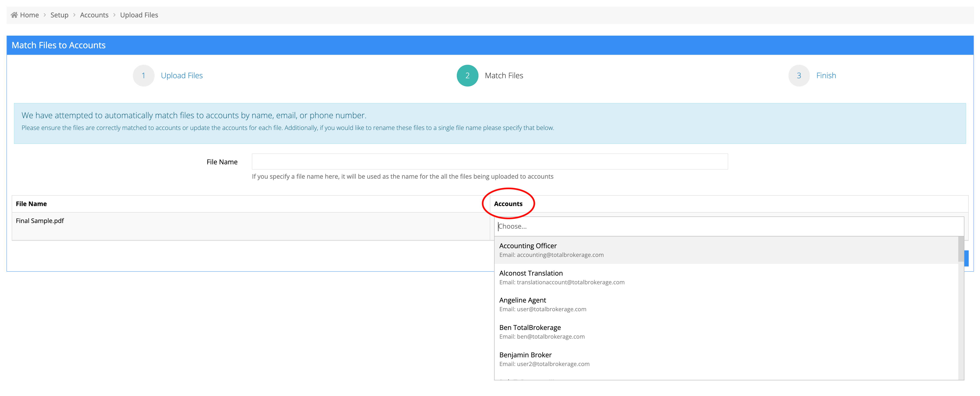
Task: Click the Final Sample.pdf file row
Action: (40, 221)
